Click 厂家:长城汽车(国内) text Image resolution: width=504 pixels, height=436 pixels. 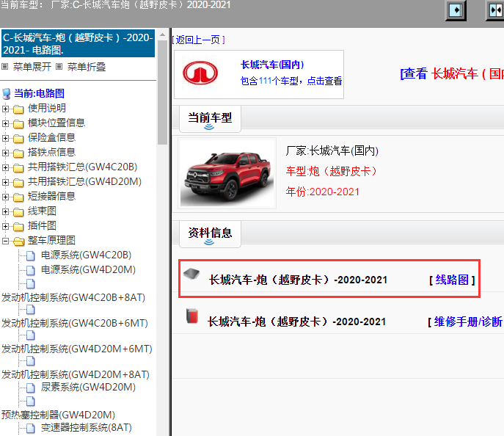tap(332, 150)
